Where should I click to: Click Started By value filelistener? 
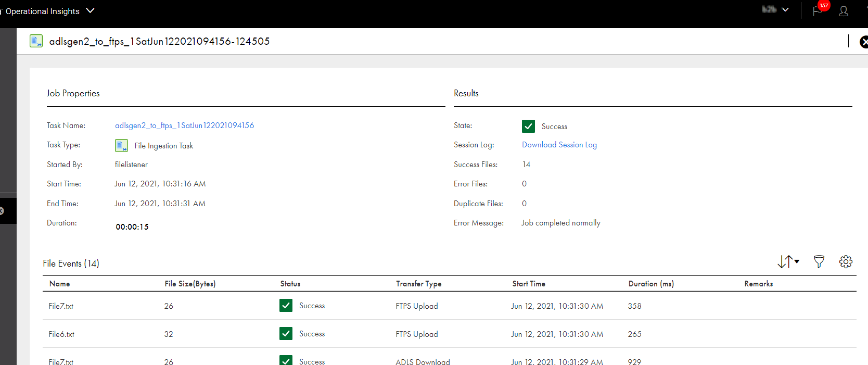tap(131, 165)
